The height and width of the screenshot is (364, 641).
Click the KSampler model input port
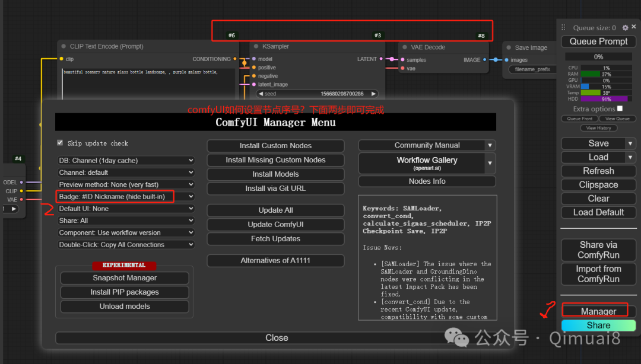tap(254, 59)
